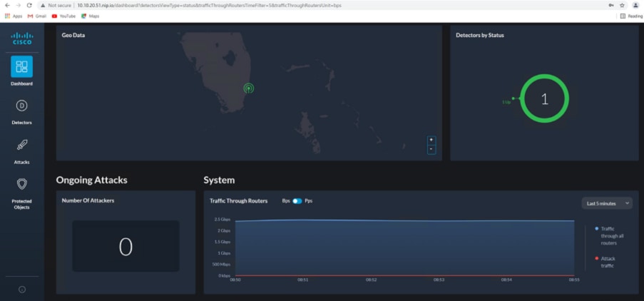Screen dimensions: 644x301
Task: Open the Detectors sidebar icon
Action: [22, 106]
